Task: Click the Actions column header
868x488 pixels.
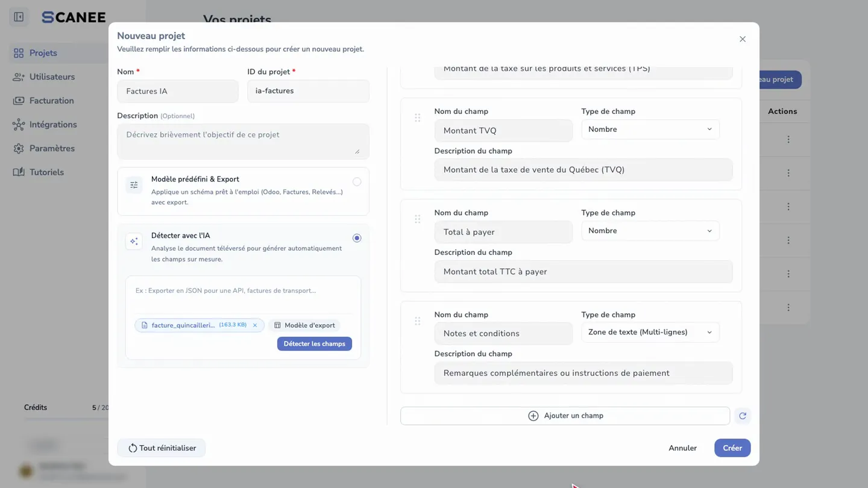Action: [782, 111]
